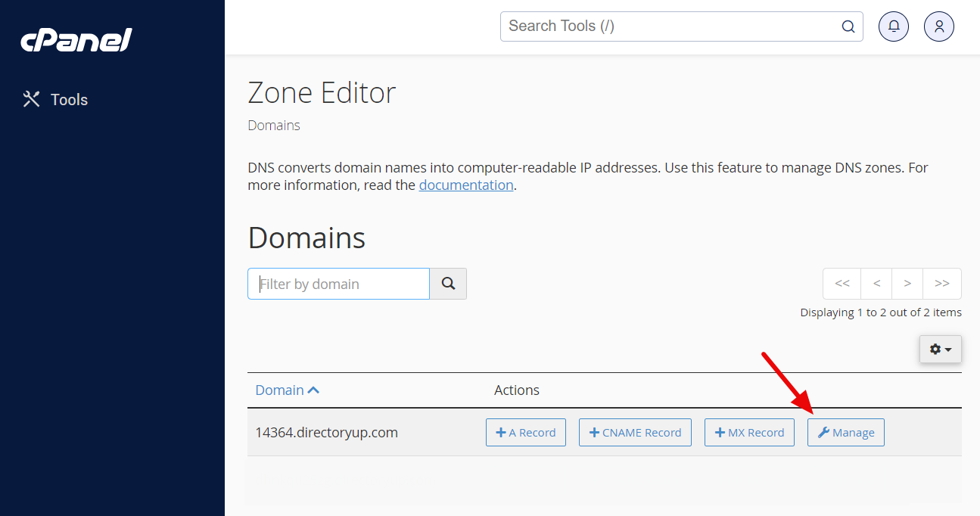Viewport: 980px width, 516px height.
Task: Sort by the Domain column header
Action: [288, 390]
